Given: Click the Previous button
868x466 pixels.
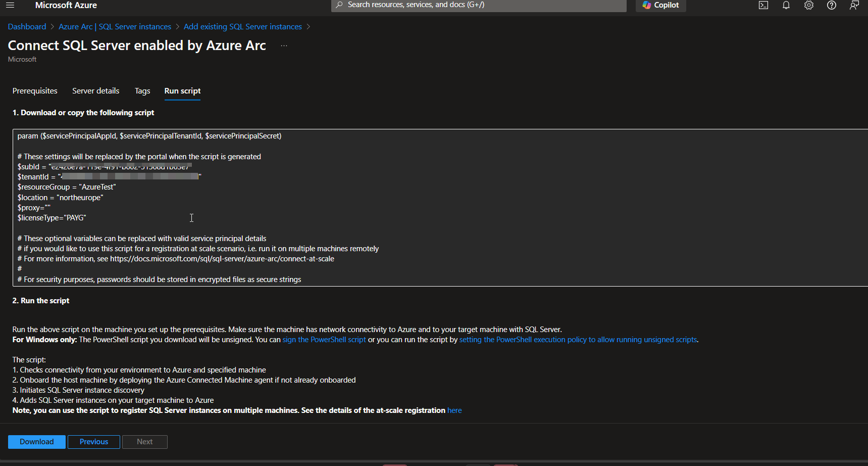Looking at the screenshot, I should [x=94, y=442].
